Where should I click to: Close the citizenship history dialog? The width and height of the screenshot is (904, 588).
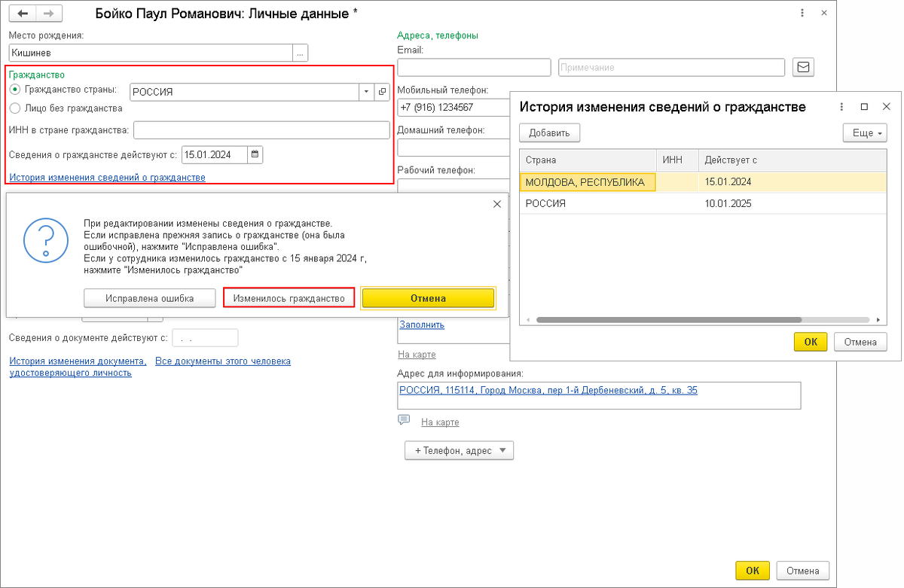886,107
